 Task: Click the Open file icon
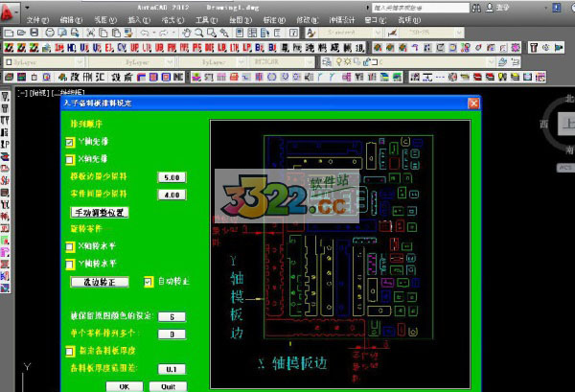pos(21,33)
